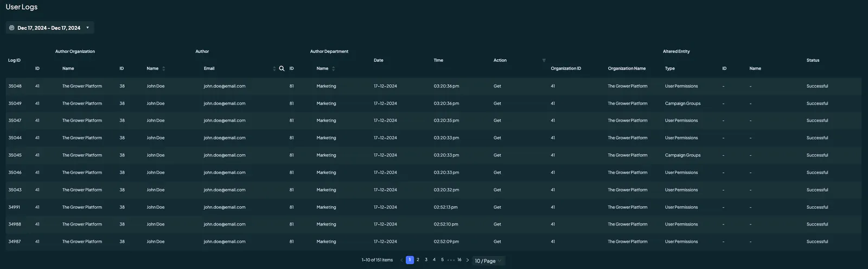Click the Organization Name column header
This screenshot has height=269, width=868.
627,68
